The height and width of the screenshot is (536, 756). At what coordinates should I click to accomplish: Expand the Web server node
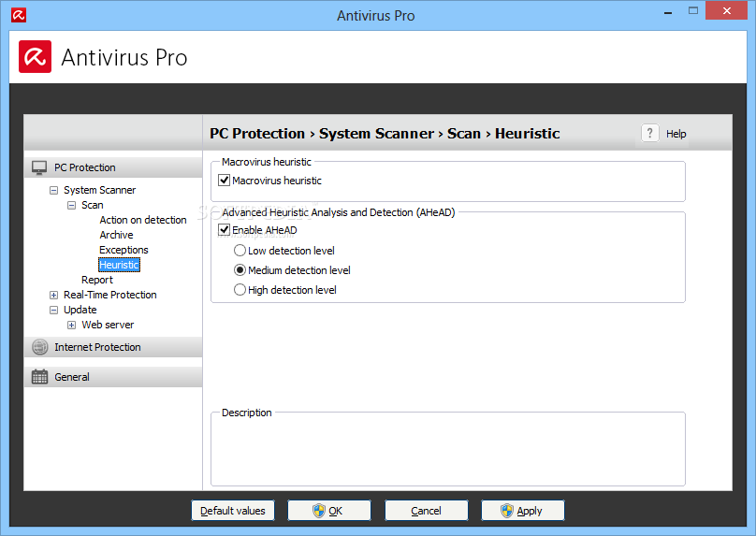(x=71, y=325)
